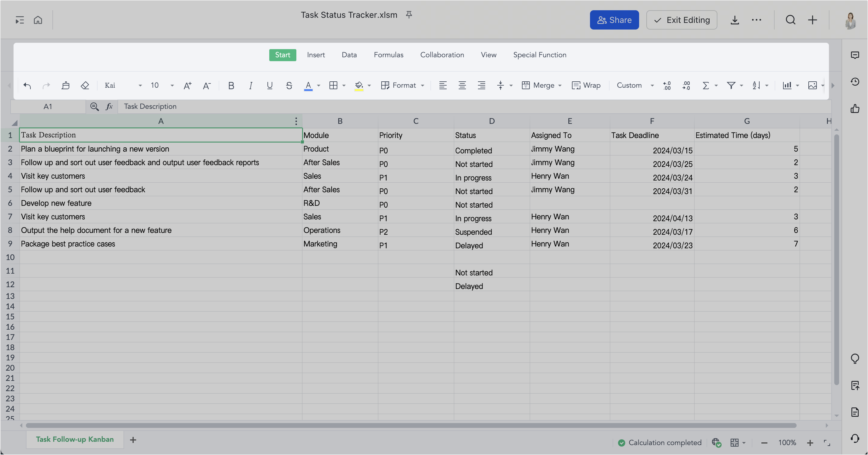Open comments panel icon in sidebar

pyautogui.click(x=855, y=55)
